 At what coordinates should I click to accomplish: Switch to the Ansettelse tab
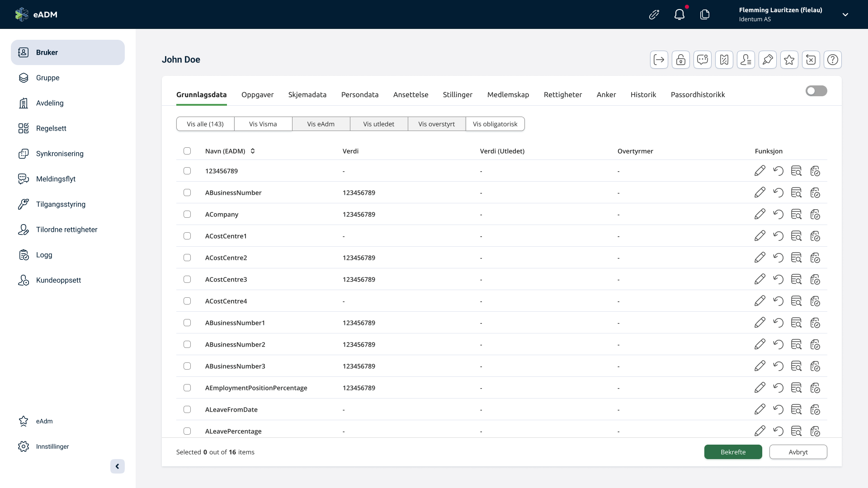tap(411, 94)
